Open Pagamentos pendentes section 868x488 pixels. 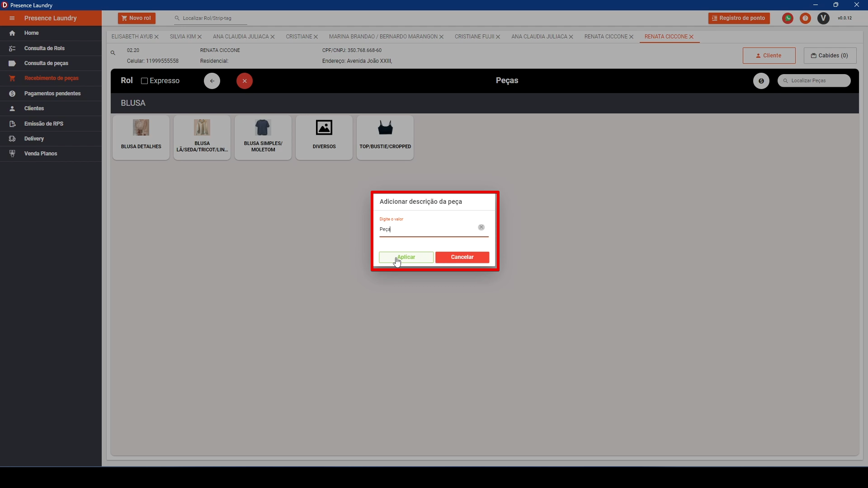51,94
